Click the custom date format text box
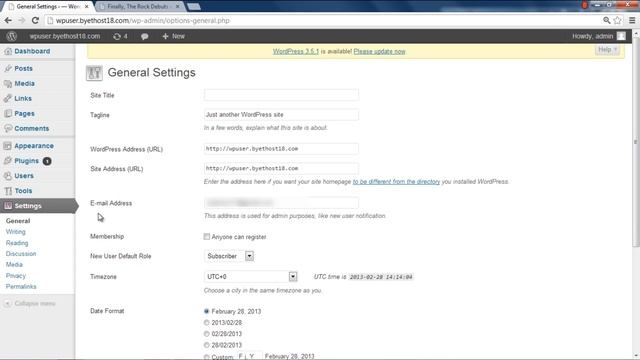This screenshot has width=640, height=360. [249, 356]
